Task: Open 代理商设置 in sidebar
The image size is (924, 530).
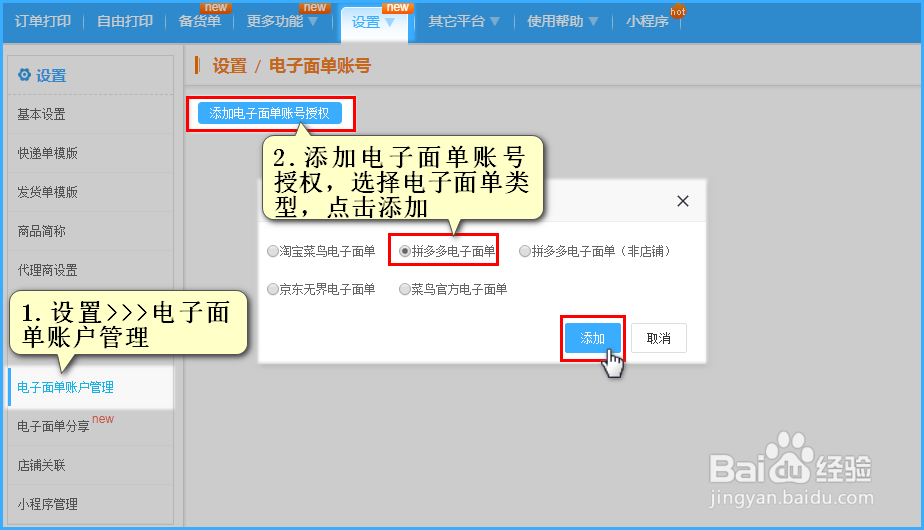Action: (x=90, y=270)
